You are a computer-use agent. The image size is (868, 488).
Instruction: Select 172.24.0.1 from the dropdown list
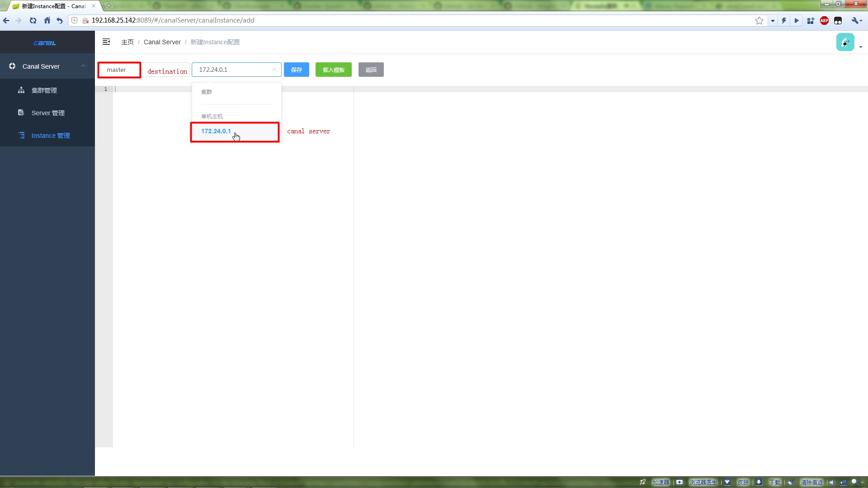pos(216,131)
